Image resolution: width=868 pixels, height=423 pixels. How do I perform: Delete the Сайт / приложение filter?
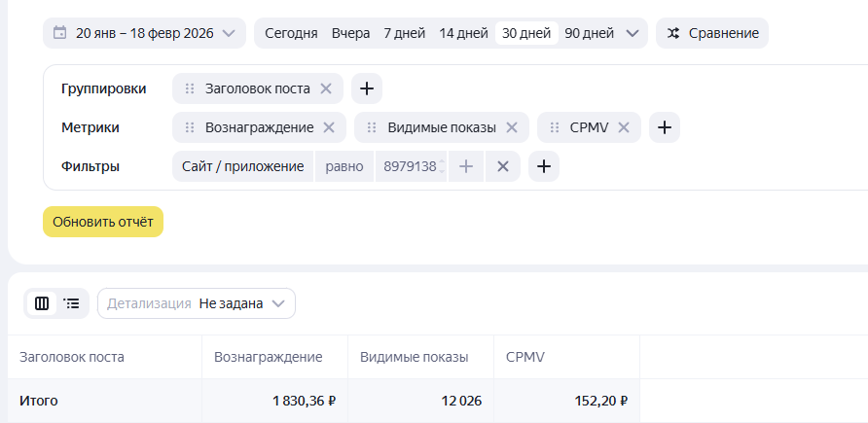[503, 166]
